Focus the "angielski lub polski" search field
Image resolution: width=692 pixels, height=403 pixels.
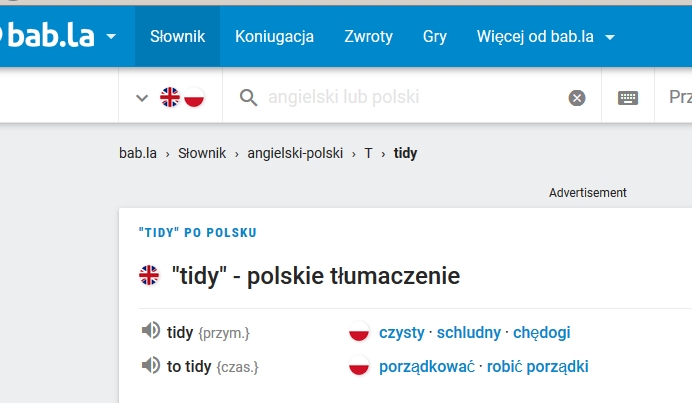410,97
